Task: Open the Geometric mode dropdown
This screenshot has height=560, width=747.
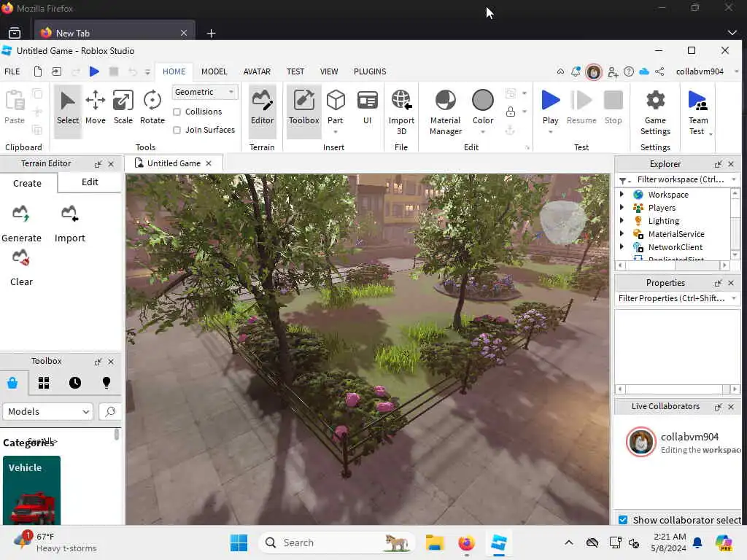Action: 204,92
